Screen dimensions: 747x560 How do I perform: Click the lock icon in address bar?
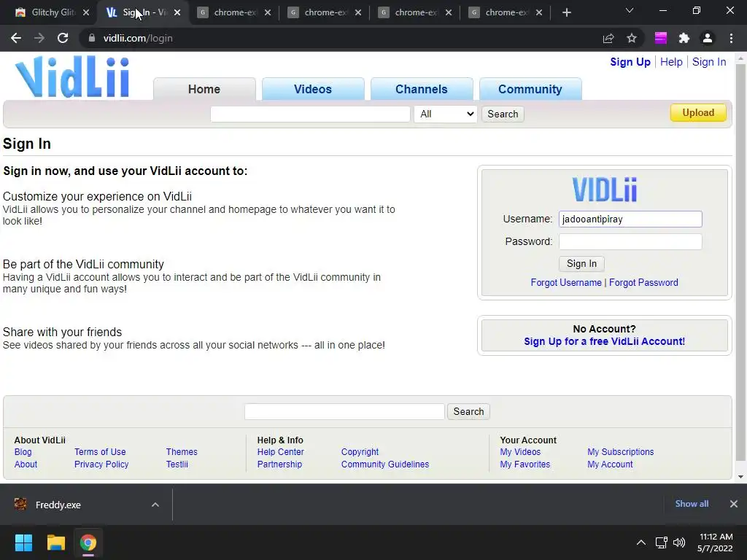pyautogui.click(x=92, y=38)
